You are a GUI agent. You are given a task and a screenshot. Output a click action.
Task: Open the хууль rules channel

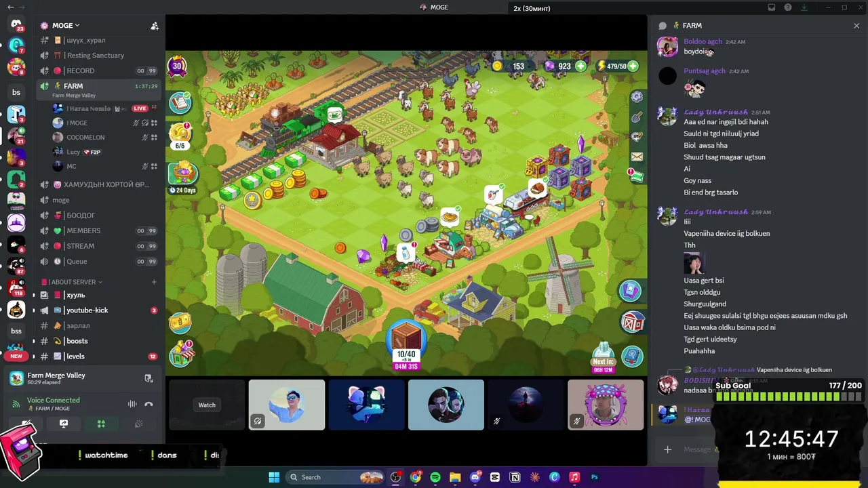(98, 295)
